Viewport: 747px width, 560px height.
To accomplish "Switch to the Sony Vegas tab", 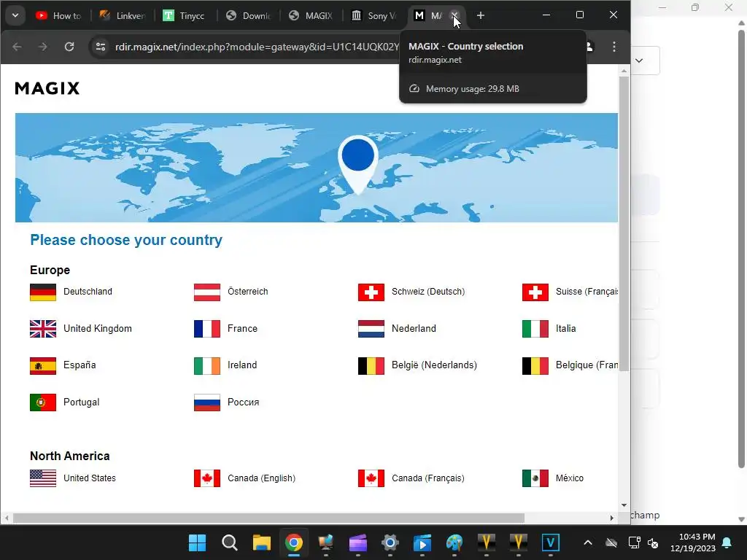I will coord(374,16).
